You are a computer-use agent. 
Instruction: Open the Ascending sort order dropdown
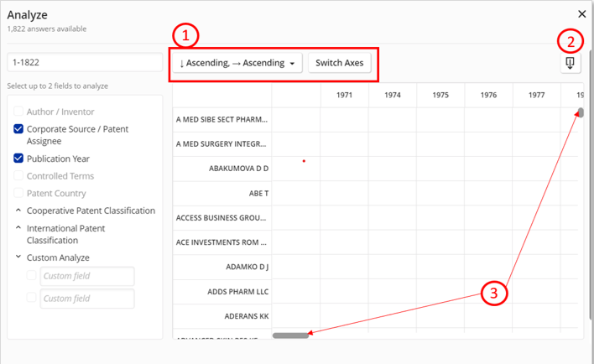[x=236, y=64]
